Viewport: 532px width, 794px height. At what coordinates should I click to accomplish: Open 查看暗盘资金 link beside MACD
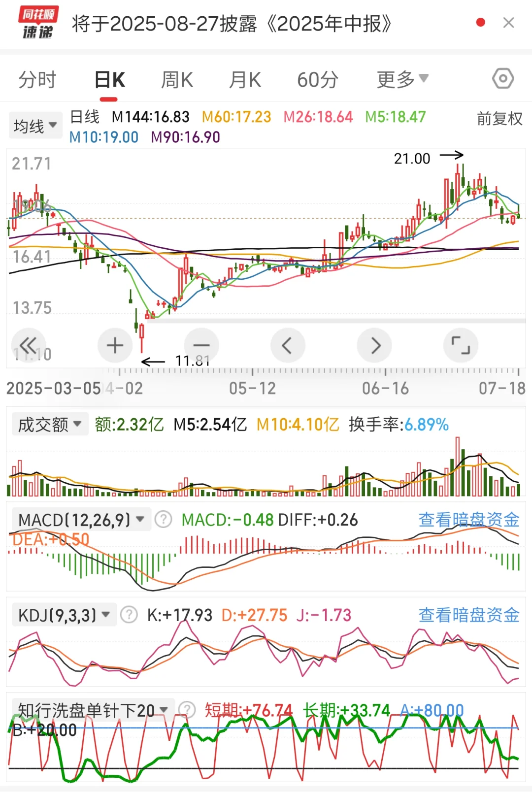(x=469, y=520)
